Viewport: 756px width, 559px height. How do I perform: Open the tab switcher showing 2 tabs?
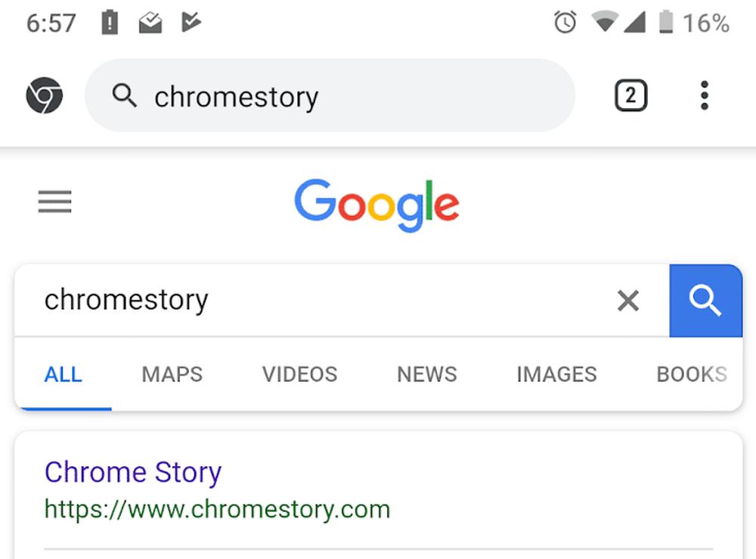point(631,96)
